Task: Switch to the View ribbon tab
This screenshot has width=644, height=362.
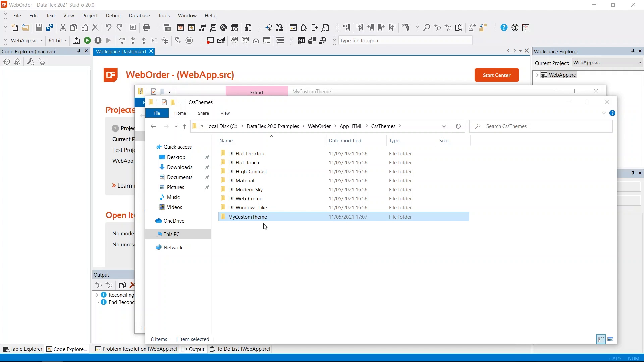Action: click(225, 113)
